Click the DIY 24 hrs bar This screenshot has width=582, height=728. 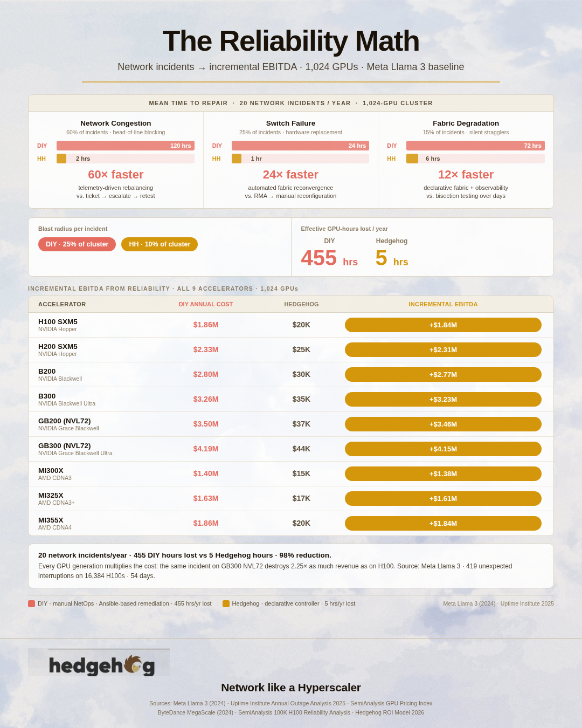300,146
